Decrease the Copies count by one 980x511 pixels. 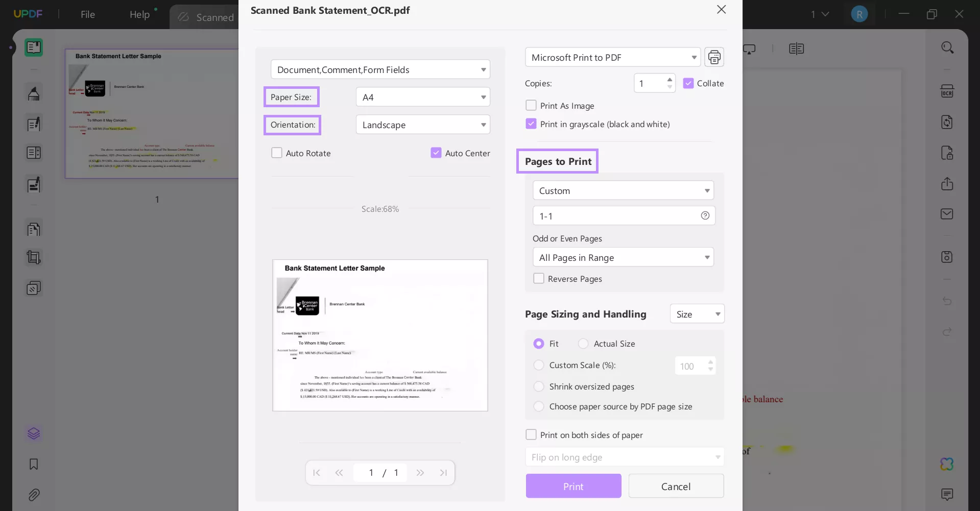tap(670, 87)
